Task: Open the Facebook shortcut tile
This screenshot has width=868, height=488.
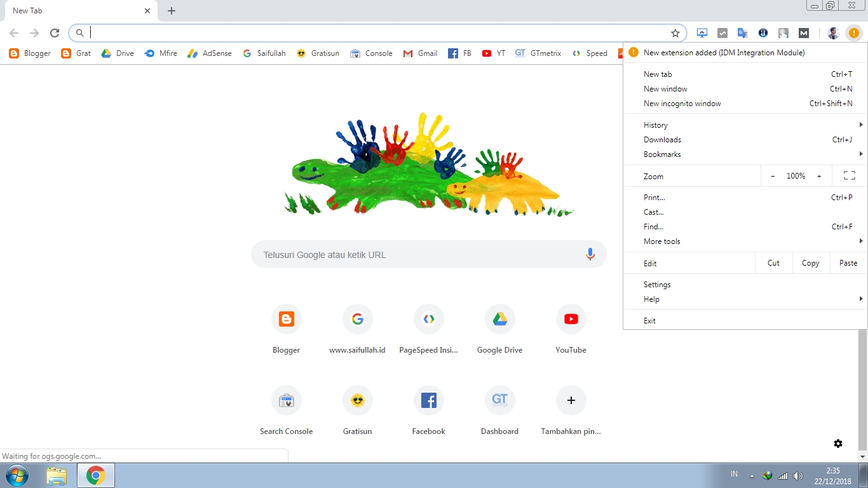Action: click(x=428, y=409)
